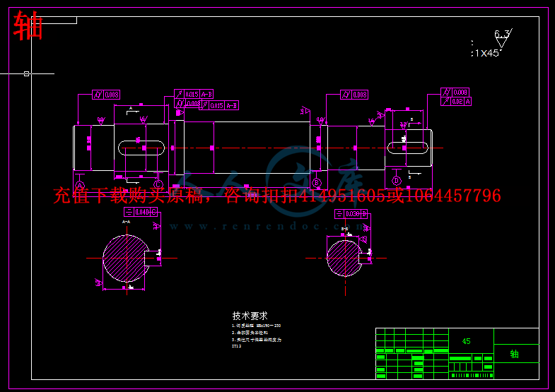Select the 0.02 A runout tolerance frame

456,102
